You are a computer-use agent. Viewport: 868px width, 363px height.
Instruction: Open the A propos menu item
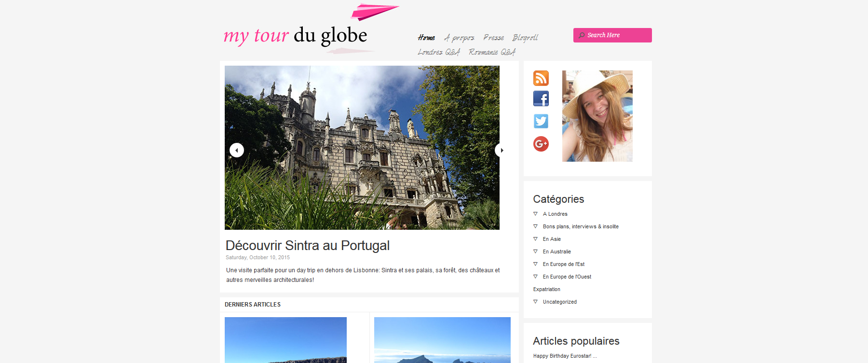459,38
